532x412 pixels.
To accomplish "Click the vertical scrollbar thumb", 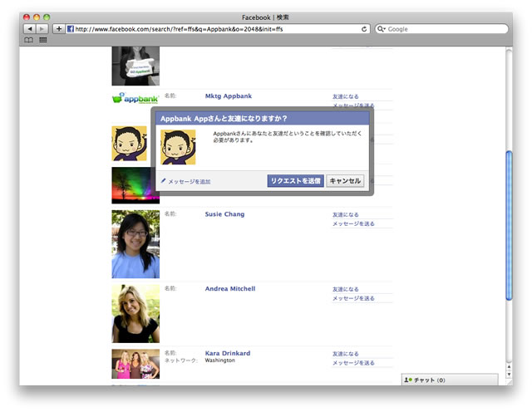I will coord(509,225).
